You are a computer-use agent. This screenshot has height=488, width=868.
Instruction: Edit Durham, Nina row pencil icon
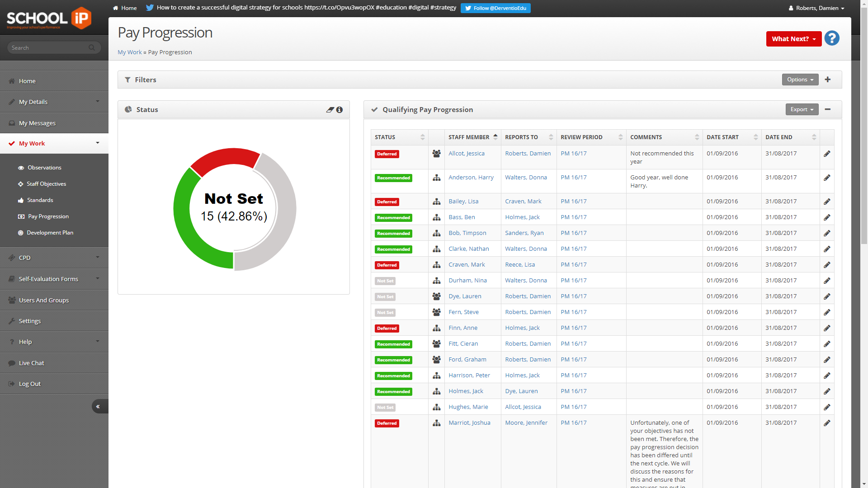pyautogui.click(x=827, y=281)
